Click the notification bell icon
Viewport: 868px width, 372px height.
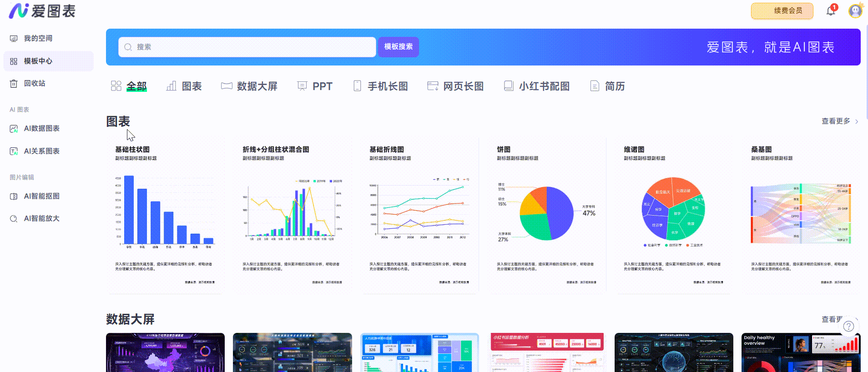coord(831,11)
